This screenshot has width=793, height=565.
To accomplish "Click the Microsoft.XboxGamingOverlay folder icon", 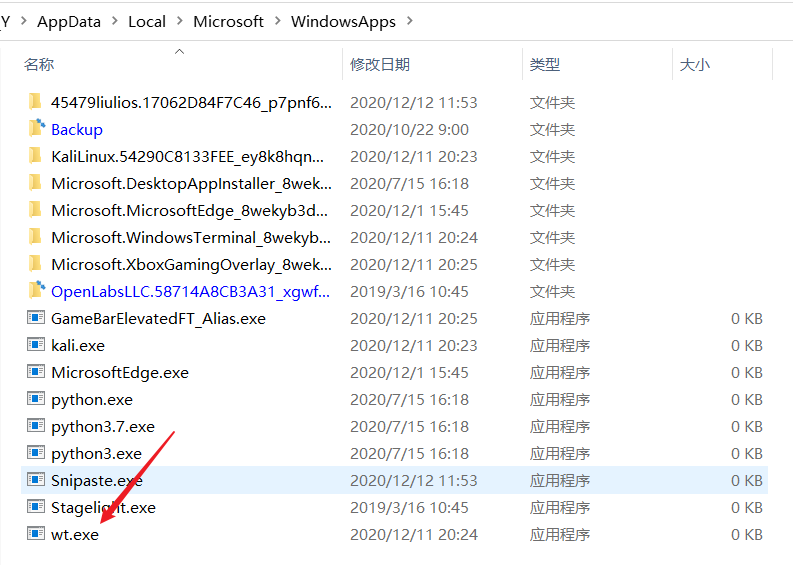I will (35, 264).
